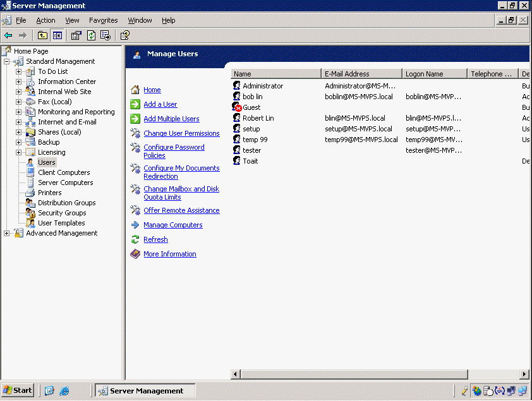
Task: Click the Server Management taskbar button
Action: coord(145,391)
